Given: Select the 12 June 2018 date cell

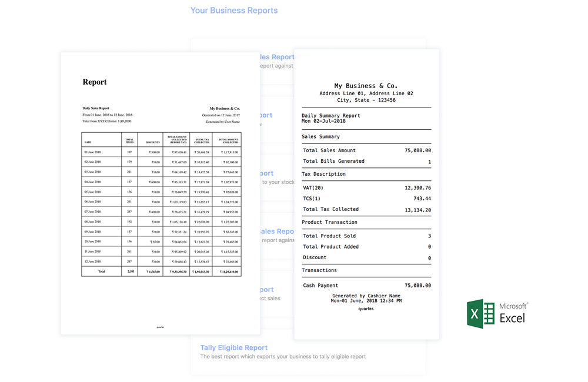Looking at the screenshot, I should click(x=93, y=262).
